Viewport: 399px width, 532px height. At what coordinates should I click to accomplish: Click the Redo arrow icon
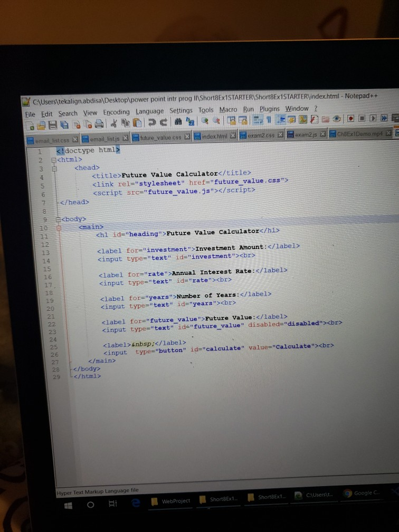164,122
